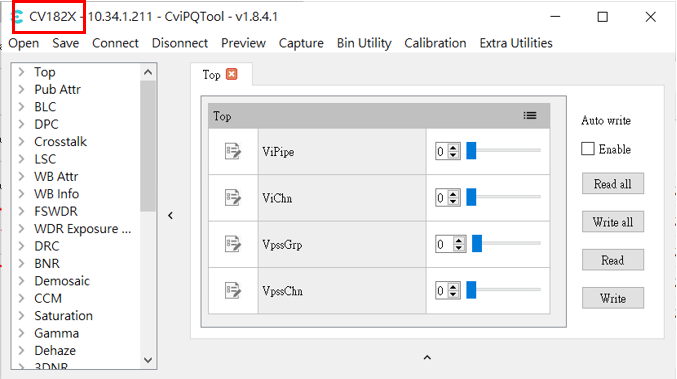
Task: Expand the Pub Attr tree node
Action: (21, 89)
